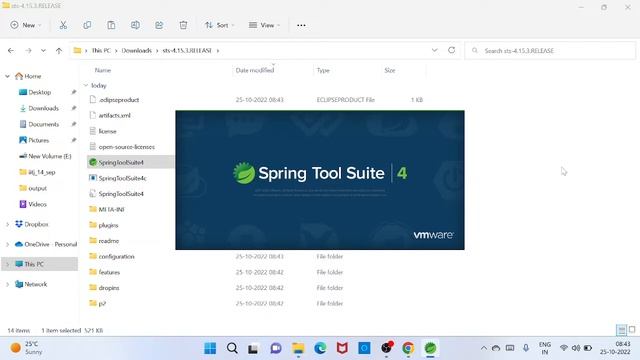Go up one folder level arrow

(59, 51)
